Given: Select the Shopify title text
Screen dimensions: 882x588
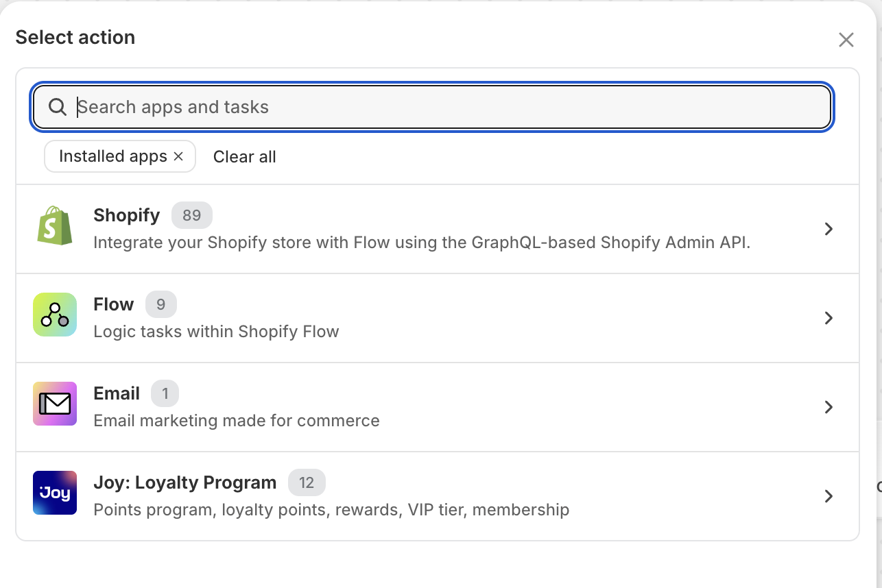Looking at the screenshot, I should [126, 215].
